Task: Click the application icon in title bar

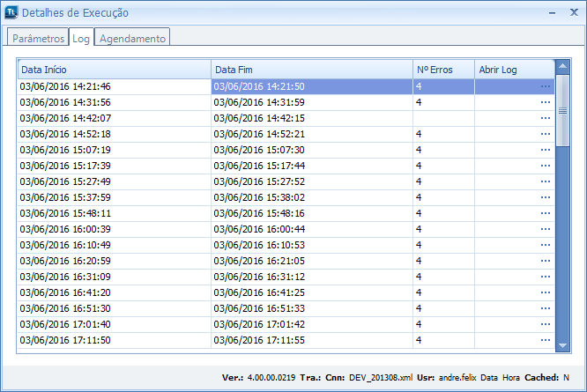Action: pos(11,13)
